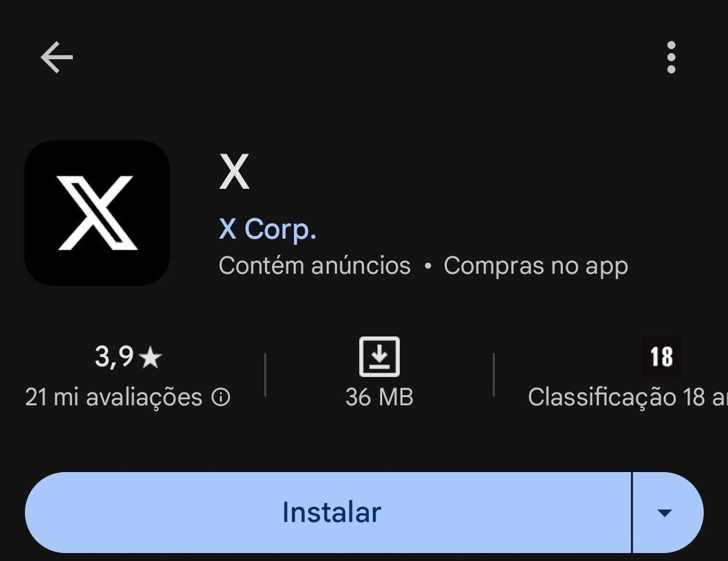Tap the X app icon image
This screenshot has width=728, height=561.
tap(97, 213)
